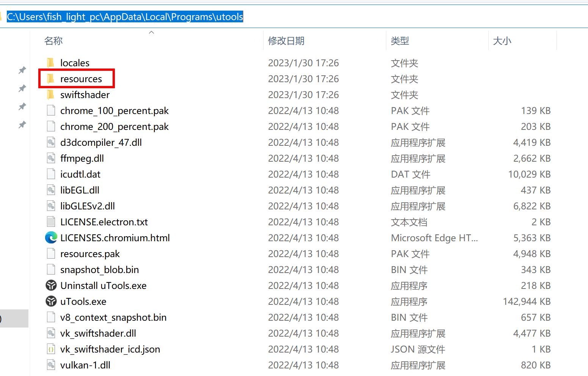Click the resources.pak file icon

coord(51,253)
